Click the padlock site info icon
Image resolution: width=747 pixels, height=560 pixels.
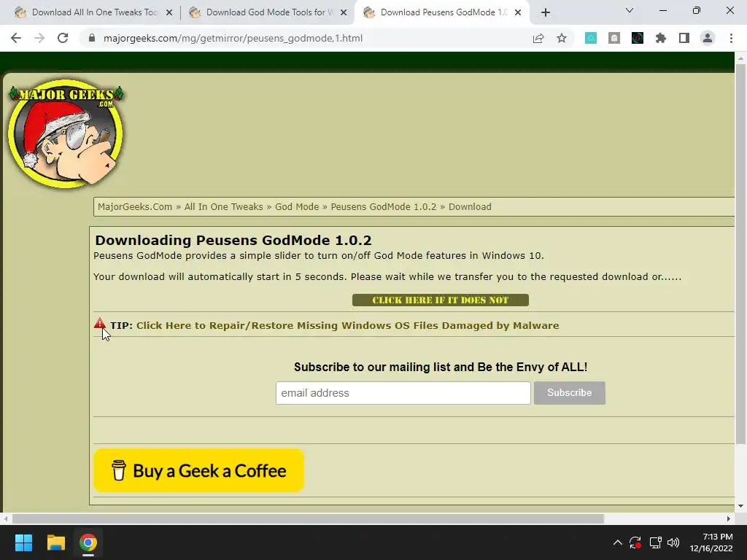point(91,38)
